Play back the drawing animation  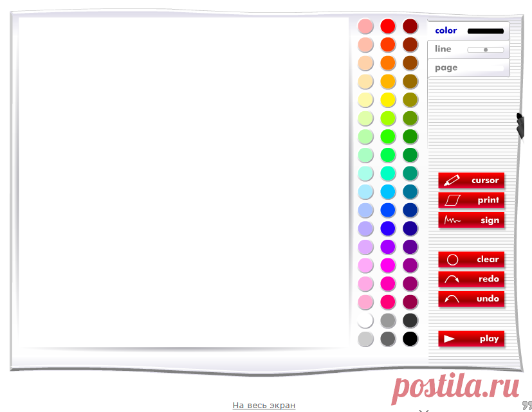pyautogui.click(x=471, y=339)
